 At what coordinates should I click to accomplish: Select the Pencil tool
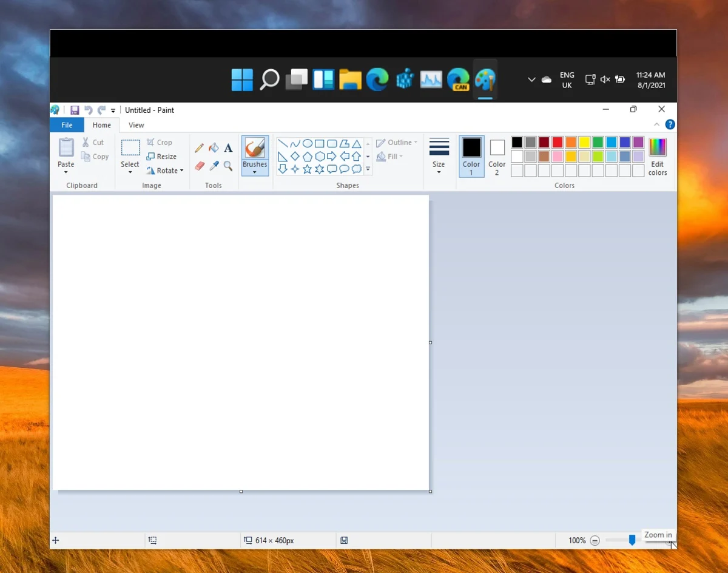(199, 148)
